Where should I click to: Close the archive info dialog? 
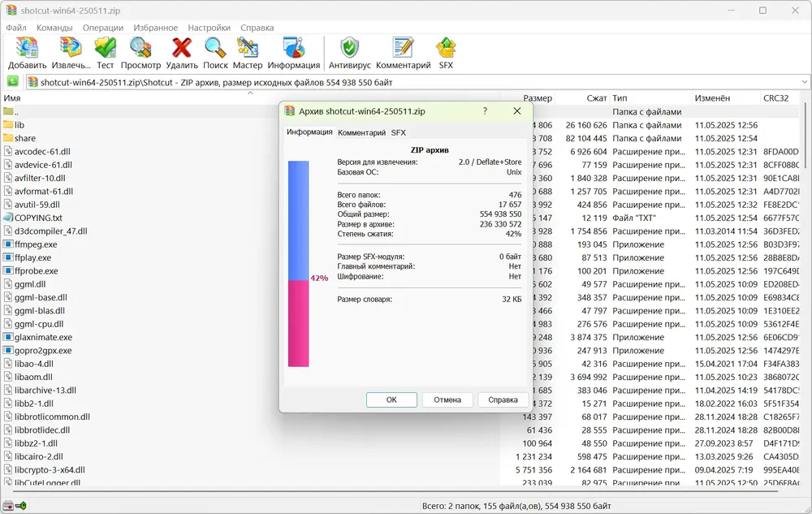tap(516, 111)
